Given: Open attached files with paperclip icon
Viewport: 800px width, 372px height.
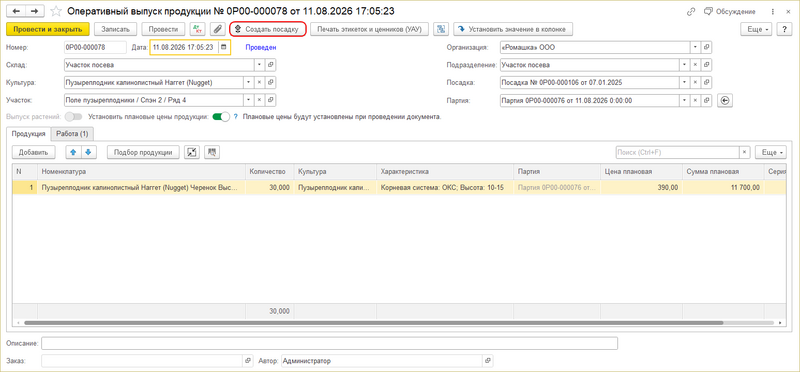Looking at the screenshot, I should (217, 30).
